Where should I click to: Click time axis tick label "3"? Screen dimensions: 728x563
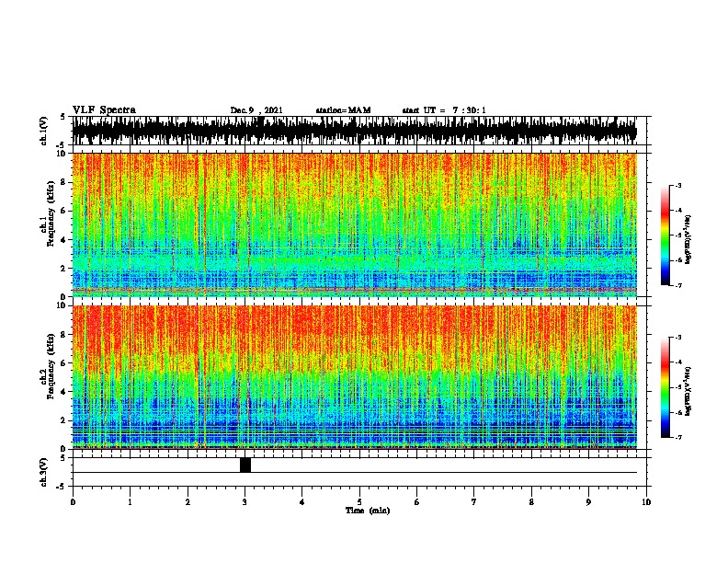(x=245, y=502)
